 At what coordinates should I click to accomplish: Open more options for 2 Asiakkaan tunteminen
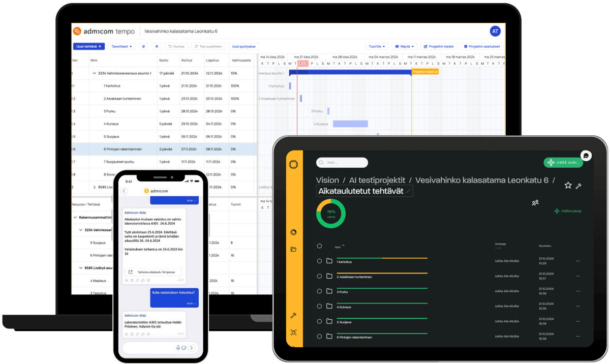click(x=577, y=276)
